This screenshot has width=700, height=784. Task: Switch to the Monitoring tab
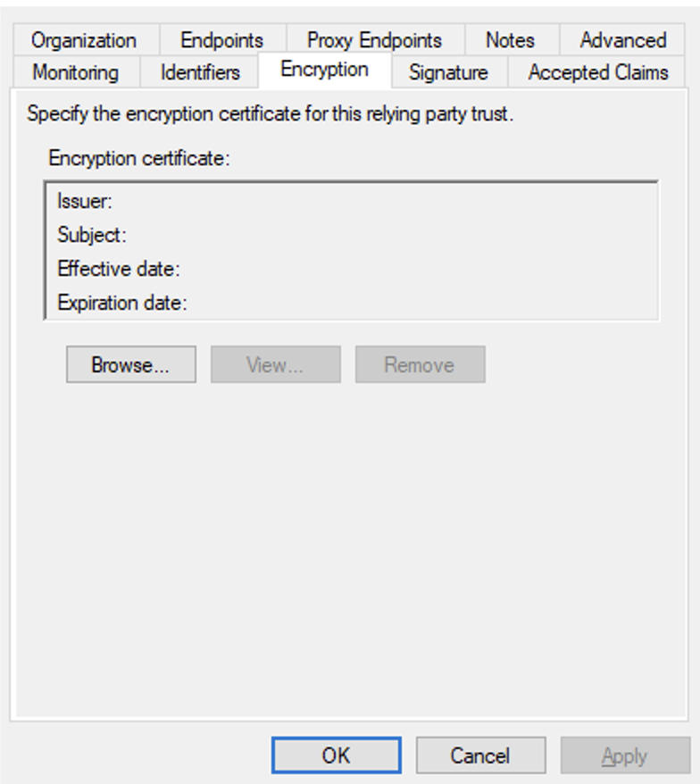(75, 72)
